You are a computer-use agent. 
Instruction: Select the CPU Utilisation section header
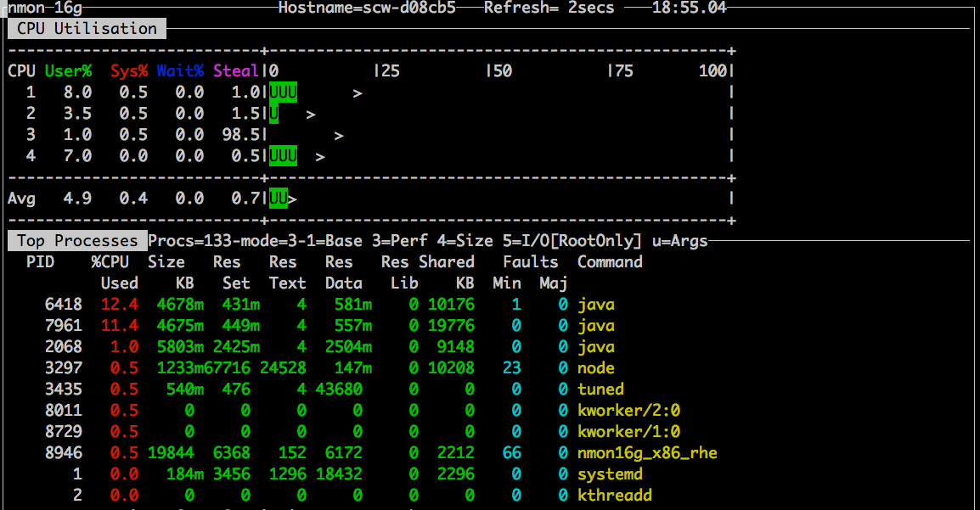click(x=83, y=28)
